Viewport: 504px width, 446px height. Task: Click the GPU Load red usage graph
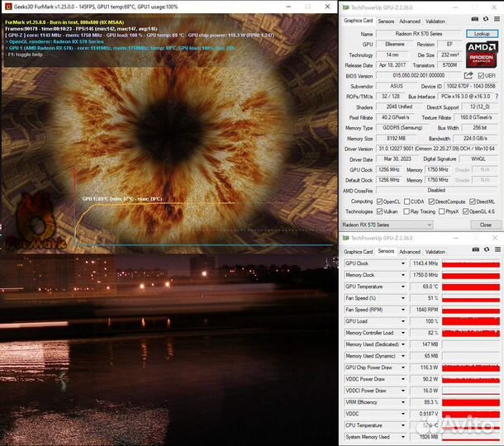tap(471, 320)
